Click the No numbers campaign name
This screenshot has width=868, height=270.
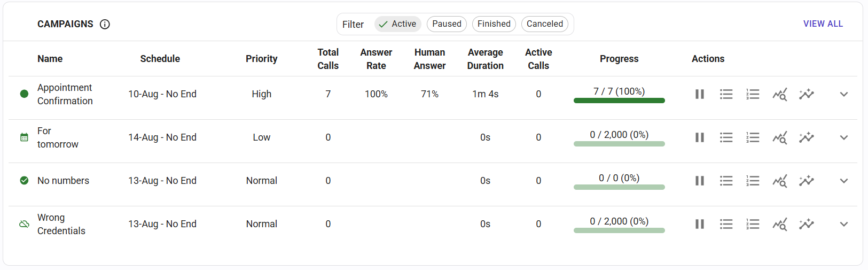tap(63, 181)
